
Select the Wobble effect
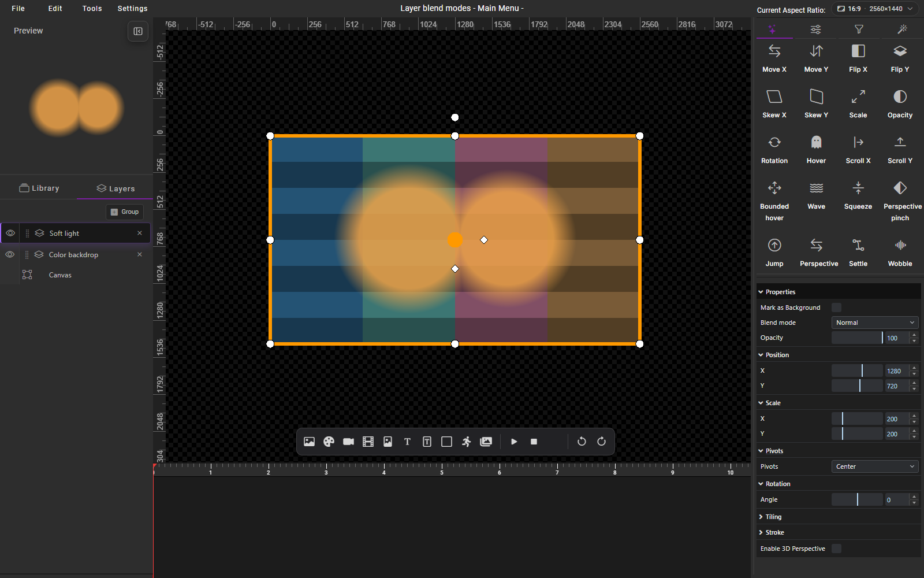pyautogui.click(x=900, y=253)
